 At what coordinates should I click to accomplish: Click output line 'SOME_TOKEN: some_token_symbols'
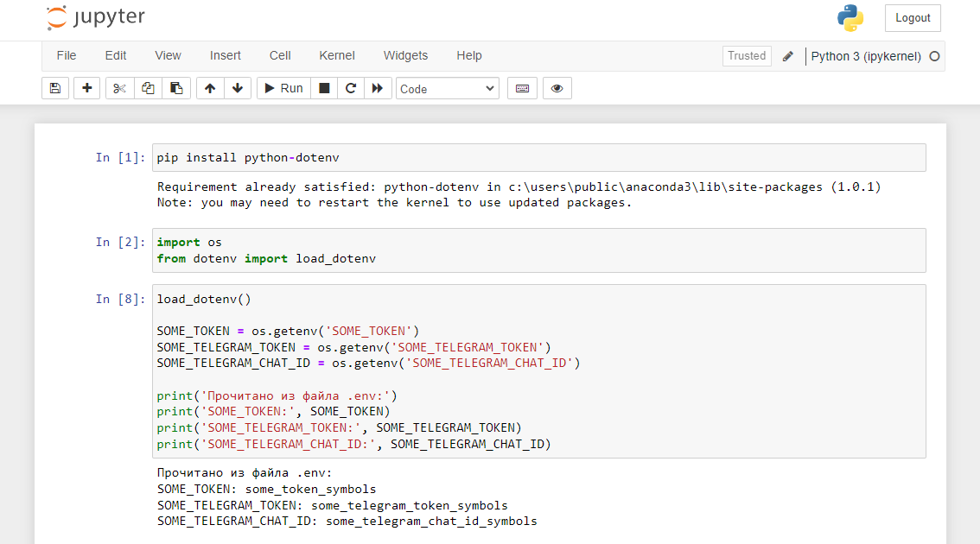click(266, 489)
